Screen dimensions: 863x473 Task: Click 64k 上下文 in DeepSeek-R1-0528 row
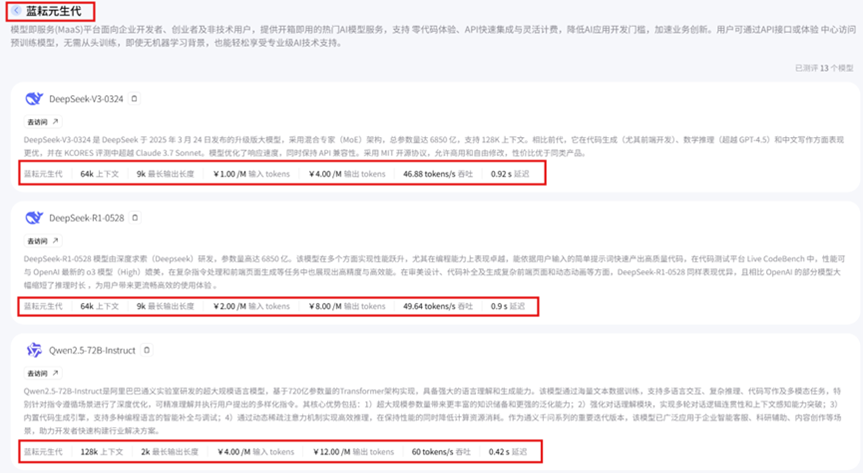(x=100, y=306)
